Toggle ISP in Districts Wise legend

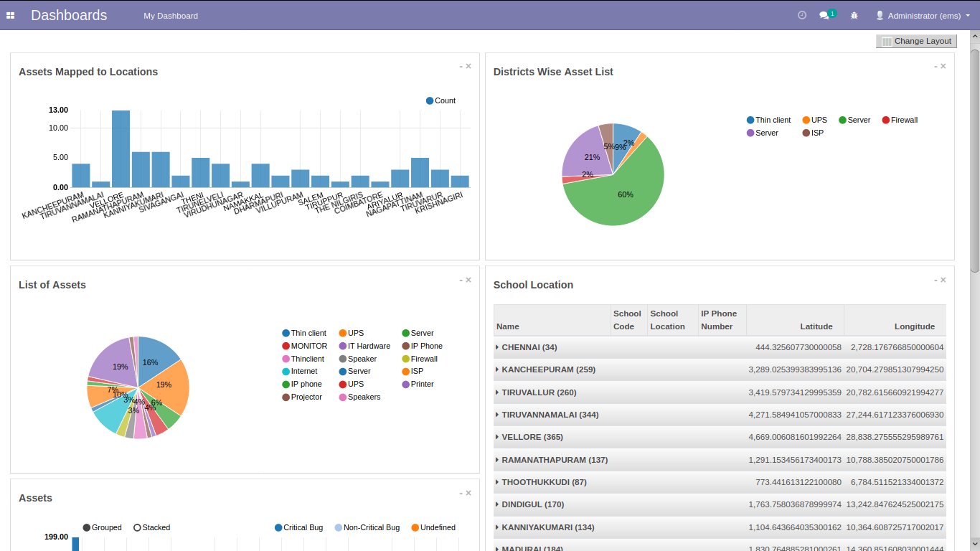pyautogui.click(x=813, y=133)
